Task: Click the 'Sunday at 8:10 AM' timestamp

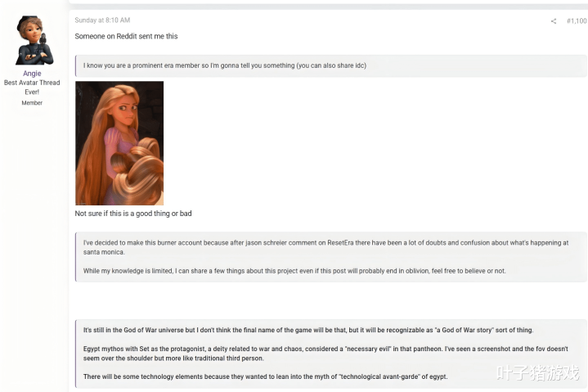Action: click(102, 20)
